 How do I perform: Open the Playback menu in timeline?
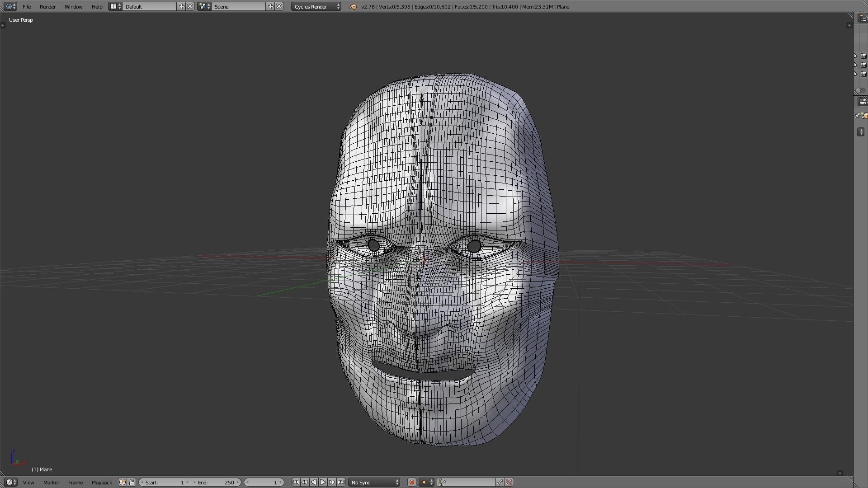point(102,482)
